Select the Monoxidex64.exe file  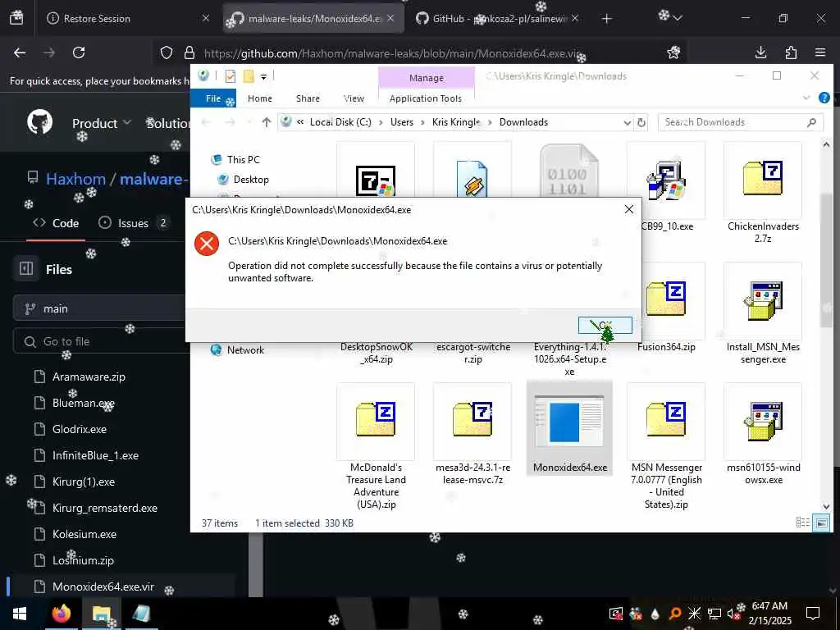(569, 428)
